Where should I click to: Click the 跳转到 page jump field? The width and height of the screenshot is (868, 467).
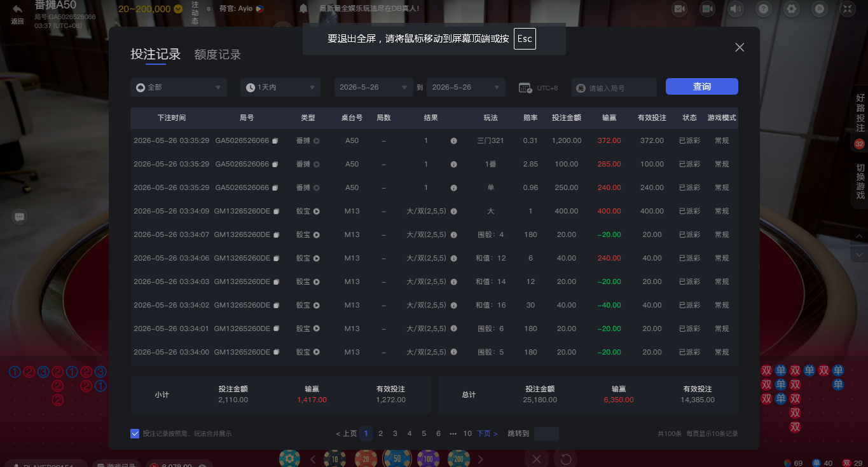tap(546, 433)
